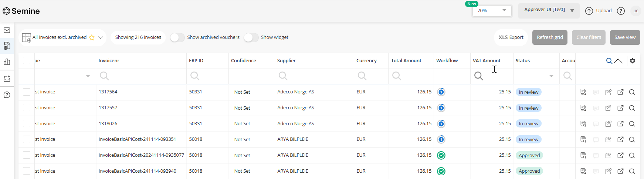Check the select-all header checkbox
Image resolution: width=644 pixels, height=179 pixels.
27,60
